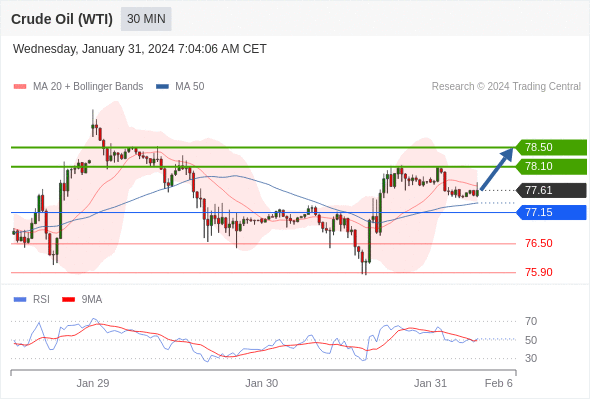Image resolution: width=590 pixels, height=400 pixels.
Task: Click the 75.90 support level label
Action: [x=538, y=272]
